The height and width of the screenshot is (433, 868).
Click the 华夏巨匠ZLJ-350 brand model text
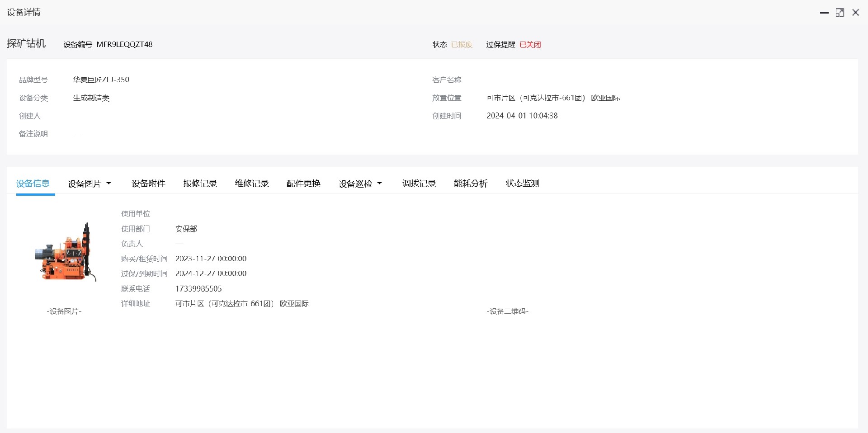(x=101, y=80)
